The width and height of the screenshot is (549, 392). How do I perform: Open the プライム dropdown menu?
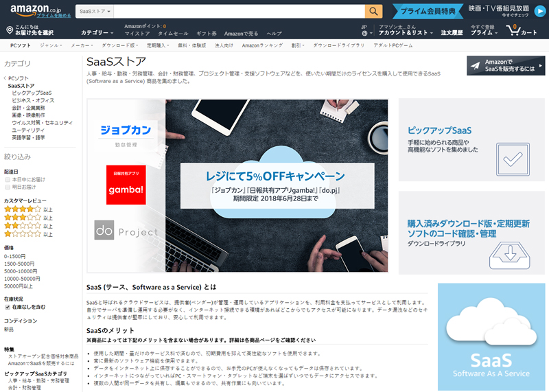point(484,32)
